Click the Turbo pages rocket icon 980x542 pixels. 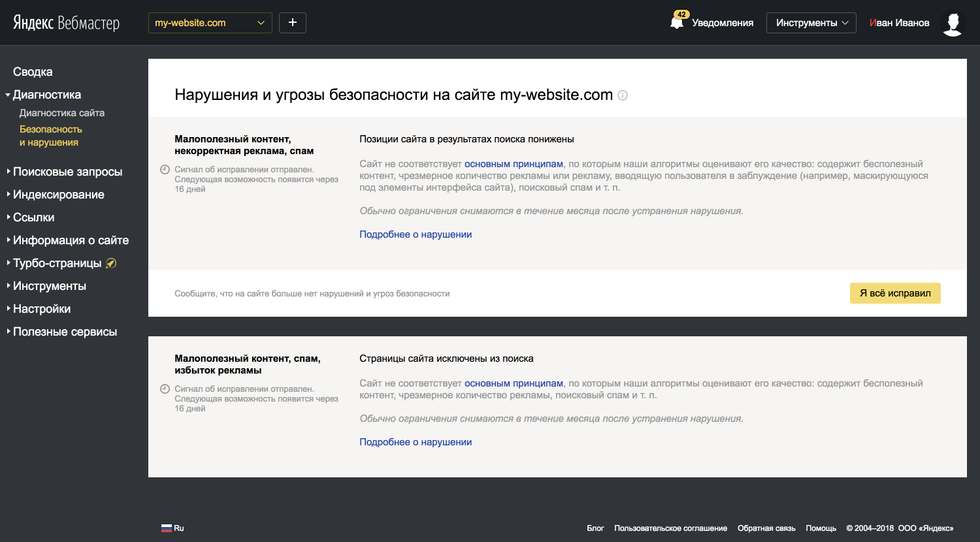pos(111,263)
